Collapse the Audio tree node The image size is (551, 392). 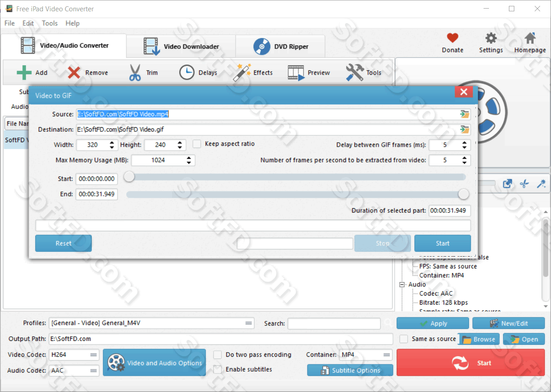(x=402, y=285)
